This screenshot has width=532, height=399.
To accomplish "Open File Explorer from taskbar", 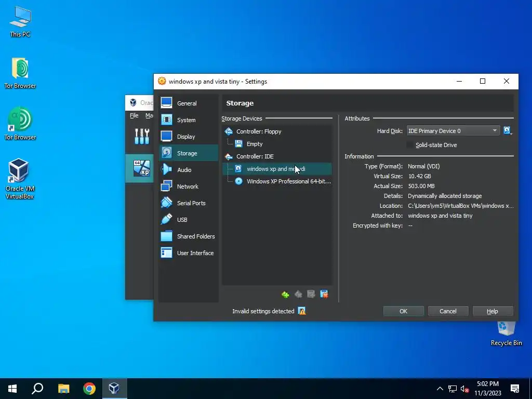I will coord(63,389).
